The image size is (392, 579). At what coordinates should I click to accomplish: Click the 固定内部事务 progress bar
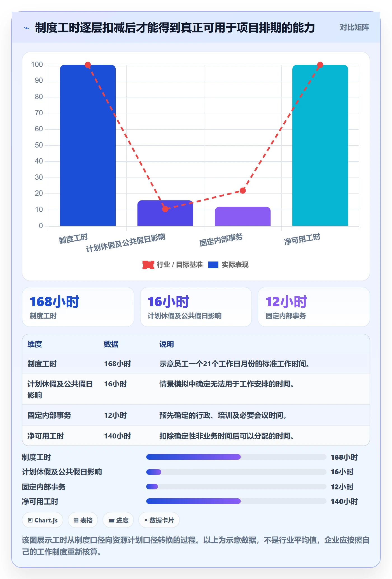tap(236, 487)
